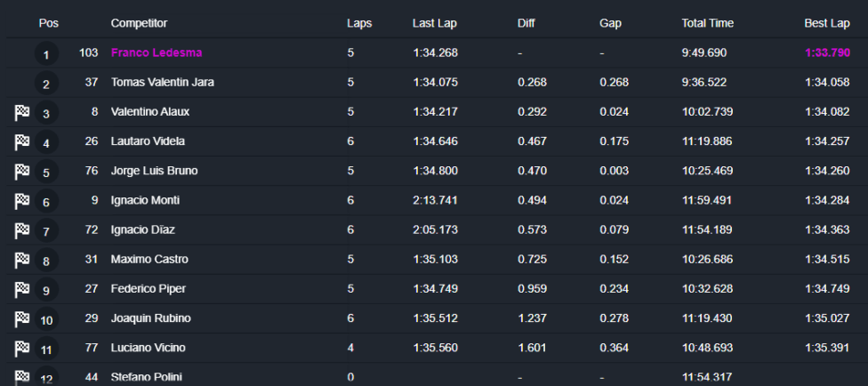Click the Gap column header
Viewport: 868px width, 386px height.
tap(610, 23)
